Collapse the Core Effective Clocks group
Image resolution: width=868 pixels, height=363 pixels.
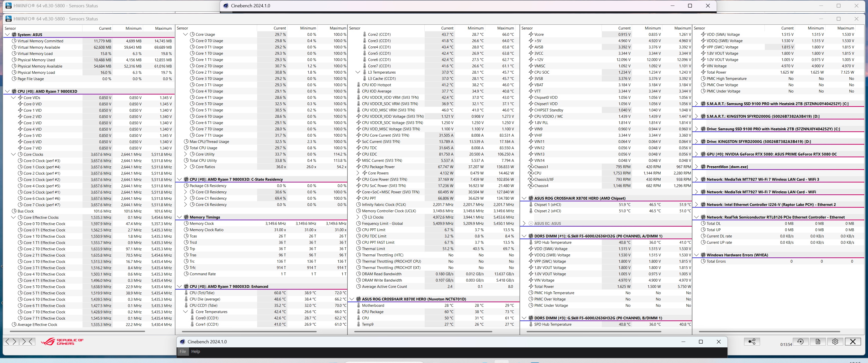[13, 218]
